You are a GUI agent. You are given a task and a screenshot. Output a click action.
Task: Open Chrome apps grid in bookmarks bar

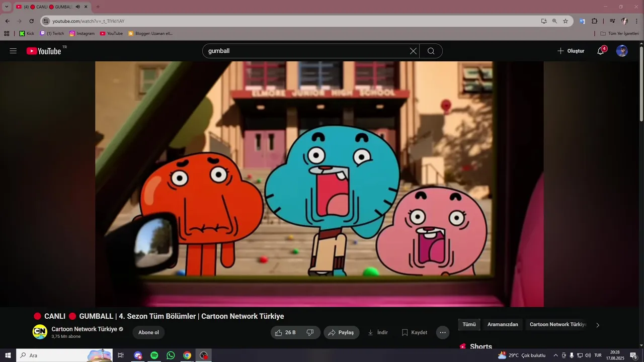pos(7,34)
